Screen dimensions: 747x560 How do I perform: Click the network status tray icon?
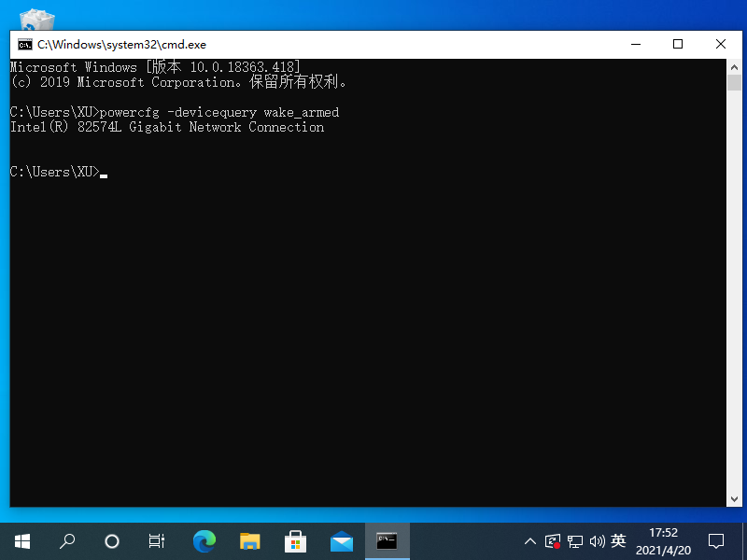coord(575,540)
